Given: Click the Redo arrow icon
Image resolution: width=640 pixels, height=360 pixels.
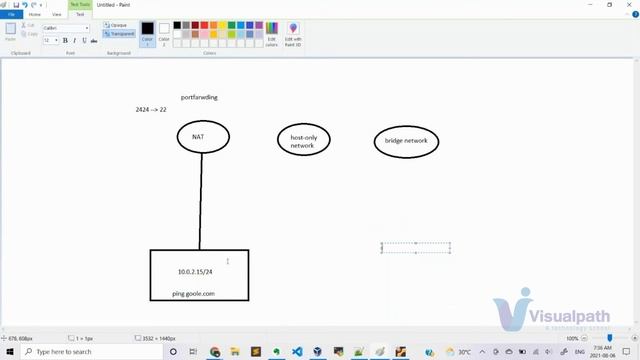Looking at the screenshot, I should tap(33, 5).
